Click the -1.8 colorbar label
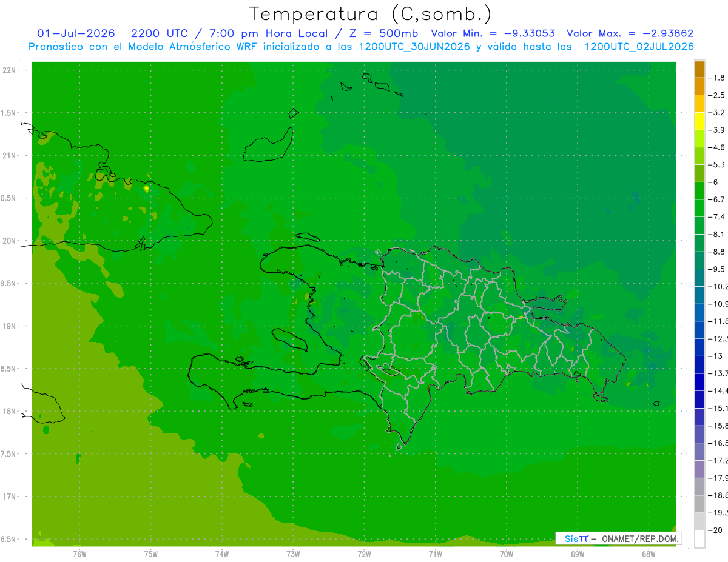Screen dimensions: 728x562 [x=716, y=78]
